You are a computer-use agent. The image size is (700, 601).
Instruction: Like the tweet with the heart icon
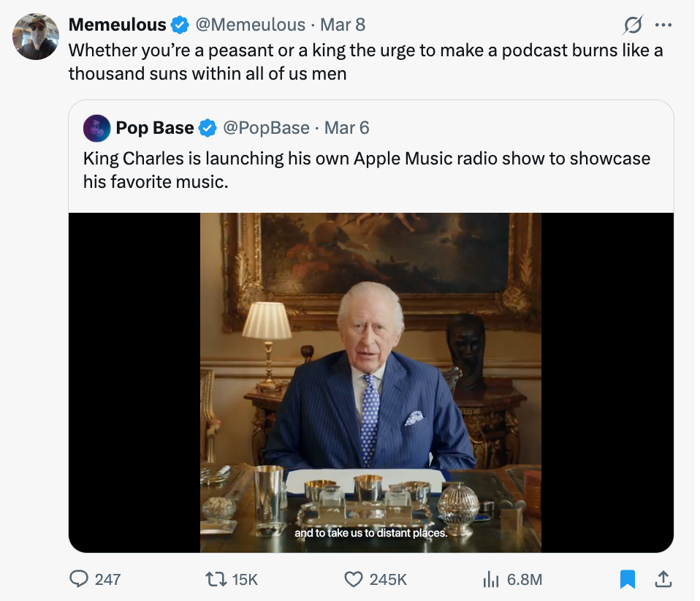[x=354, y=579]
